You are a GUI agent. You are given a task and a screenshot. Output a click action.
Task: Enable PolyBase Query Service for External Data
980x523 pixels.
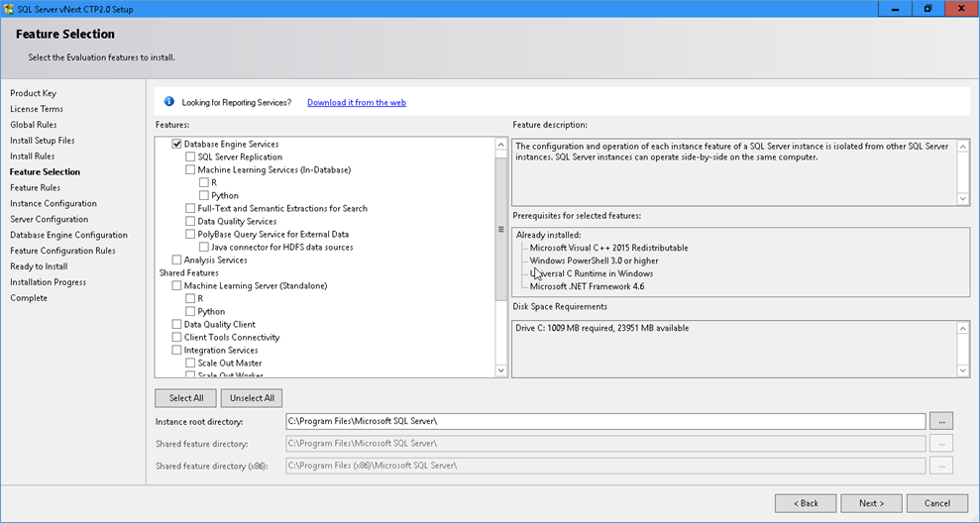[190, 234]
